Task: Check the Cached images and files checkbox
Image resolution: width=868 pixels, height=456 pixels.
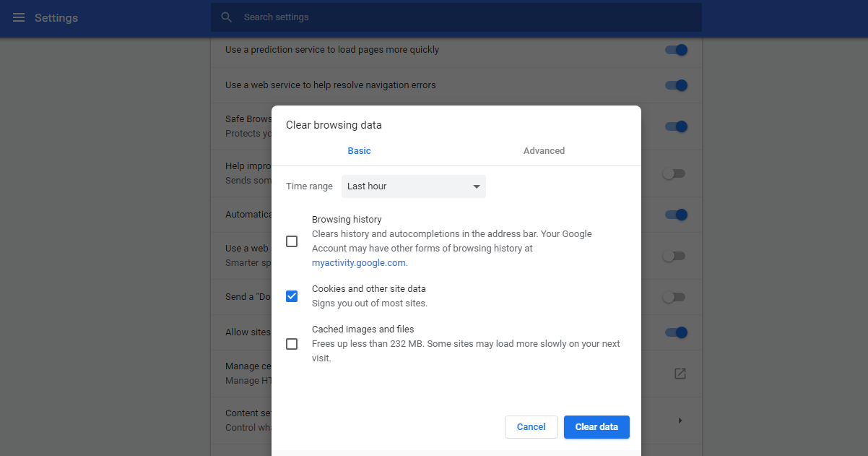Action: click(292, 344)
